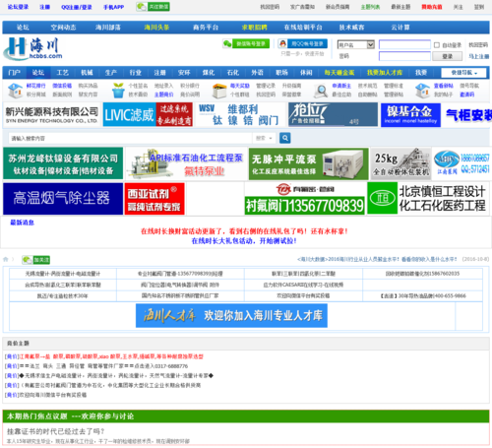
Task: Select 海川头条 in the top menu
Action: tap(156, 28)
